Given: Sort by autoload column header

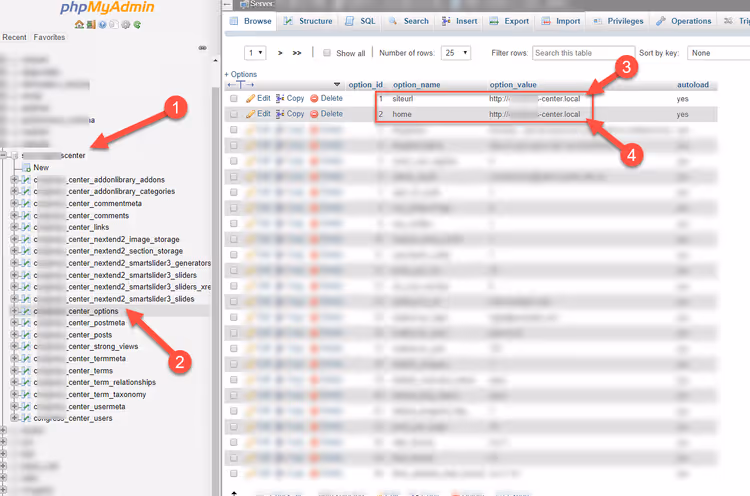Looking at the screenshot, I should tap(693, 85).
